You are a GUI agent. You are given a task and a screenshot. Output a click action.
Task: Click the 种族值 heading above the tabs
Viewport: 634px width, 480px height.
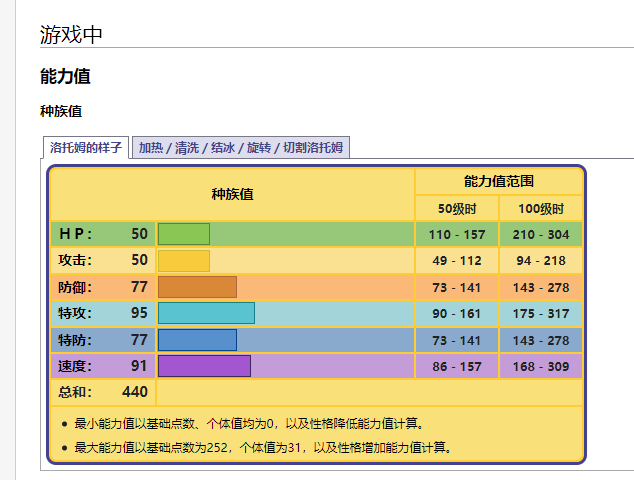click(61, 111)
